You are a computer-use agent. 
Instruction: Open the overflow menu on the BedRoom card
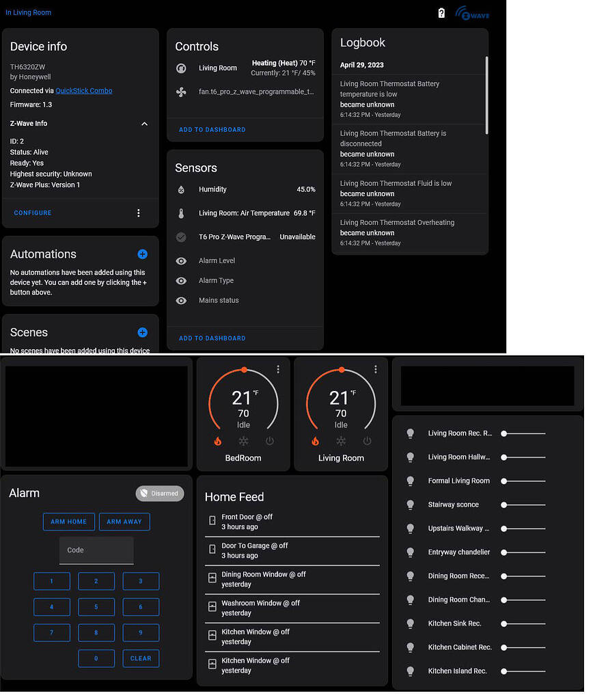point(278,369)
